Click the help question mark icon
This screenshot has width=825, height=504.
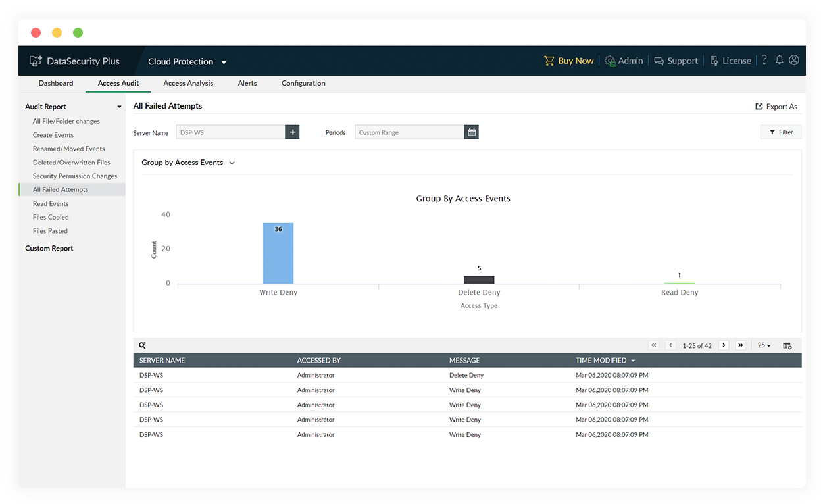coord(764,61)
